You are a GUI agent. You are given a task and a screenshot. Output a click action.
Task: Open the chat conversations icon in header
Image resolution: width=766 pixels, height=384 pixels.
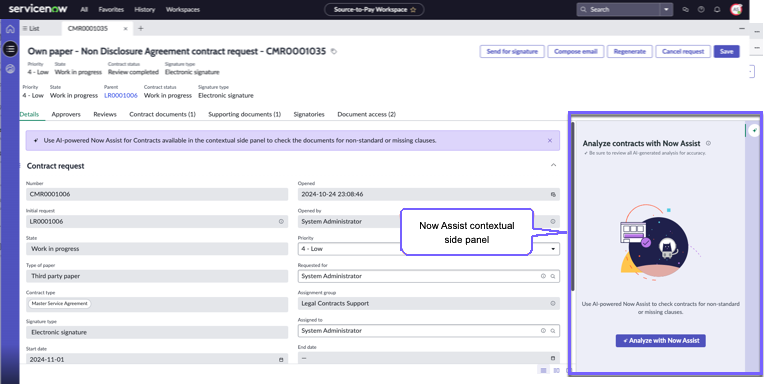pos(685,9)
